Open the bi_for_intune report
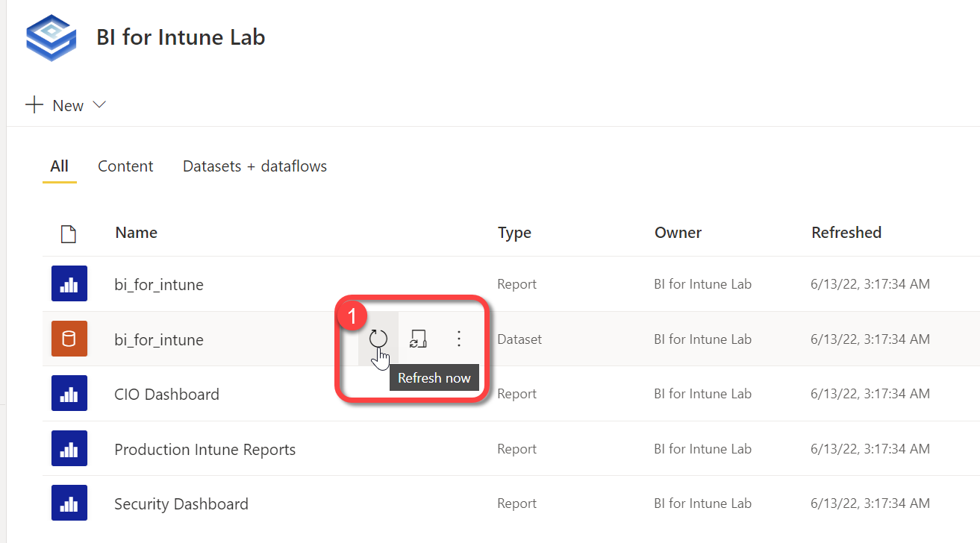This screenshot has width=980, height=543. 159,284
